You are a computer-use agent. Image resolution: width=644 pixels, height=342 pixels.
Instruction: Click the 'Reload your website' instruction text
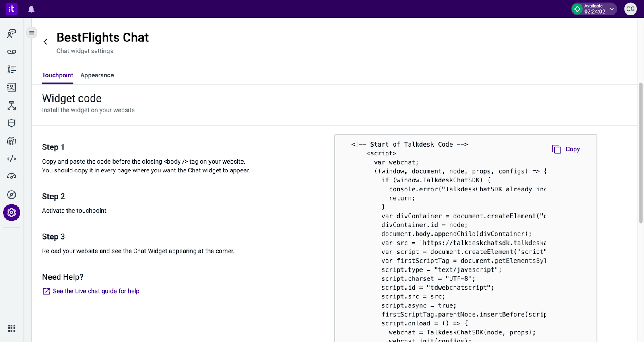click(138, 251)
